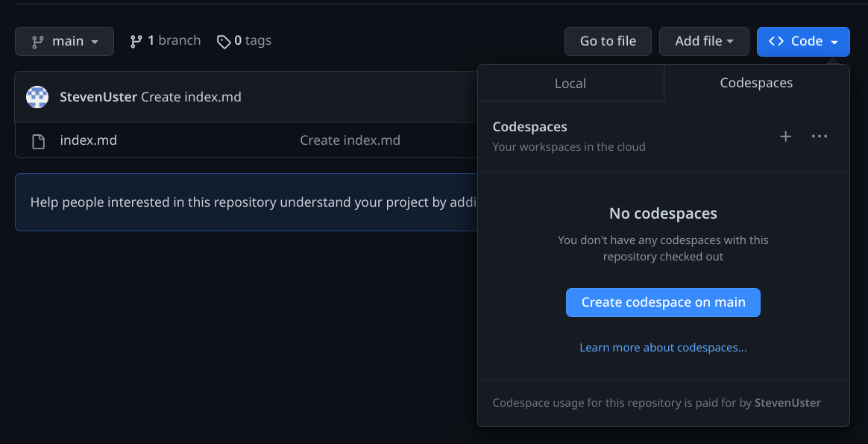868x444 pixels.
Task: Expand the Add file dropdown
Action: [x=704, y=42]
